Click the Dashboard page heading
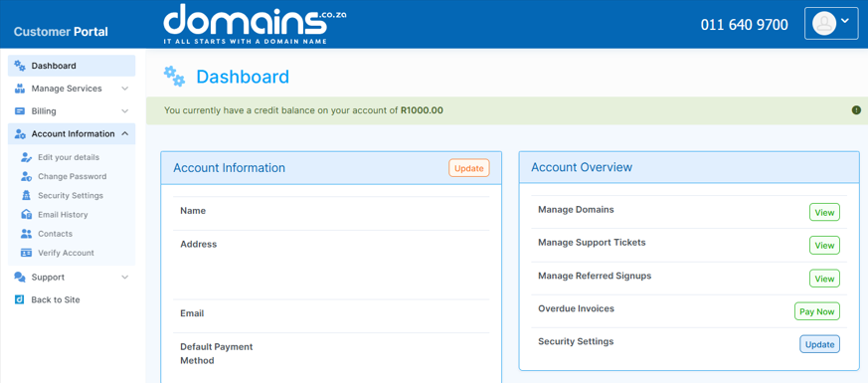 (243, 77)
